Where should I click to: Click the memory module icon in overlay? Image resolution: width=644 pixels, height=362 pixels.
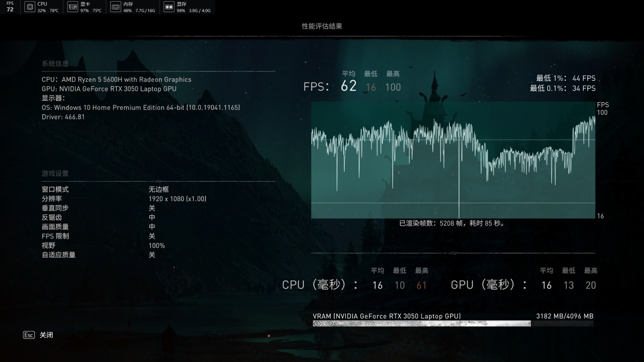[x=116, y=7]
